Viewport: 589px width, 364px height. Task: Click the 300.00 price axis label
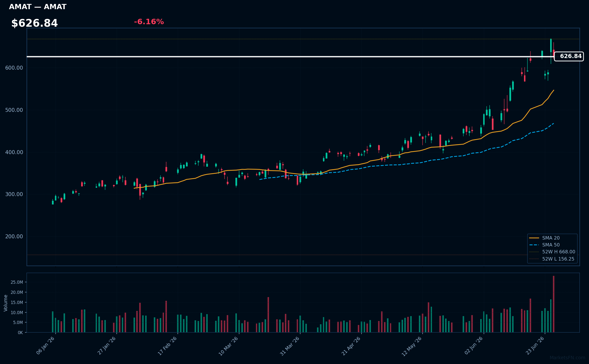(x=14, y=194)
